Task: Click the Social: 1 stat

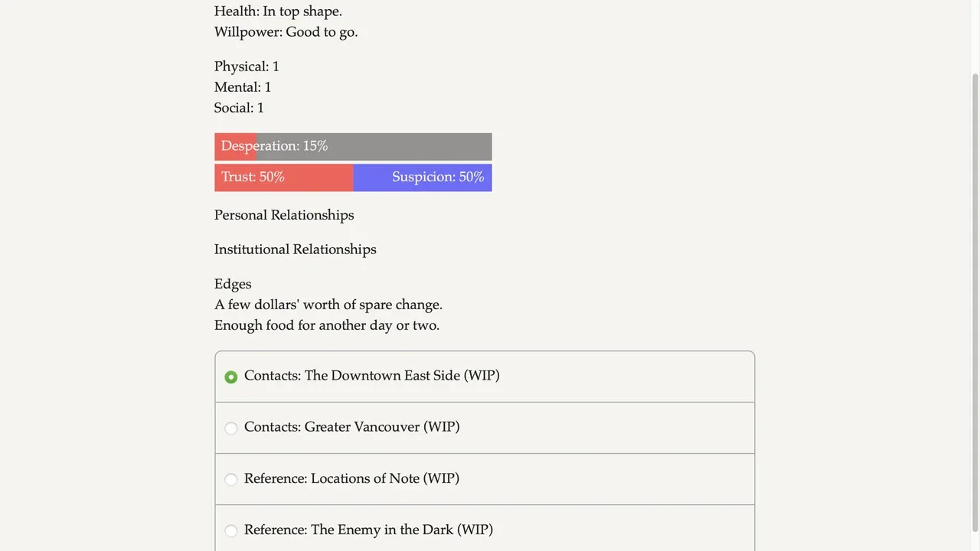Action: tap(239, 108)
